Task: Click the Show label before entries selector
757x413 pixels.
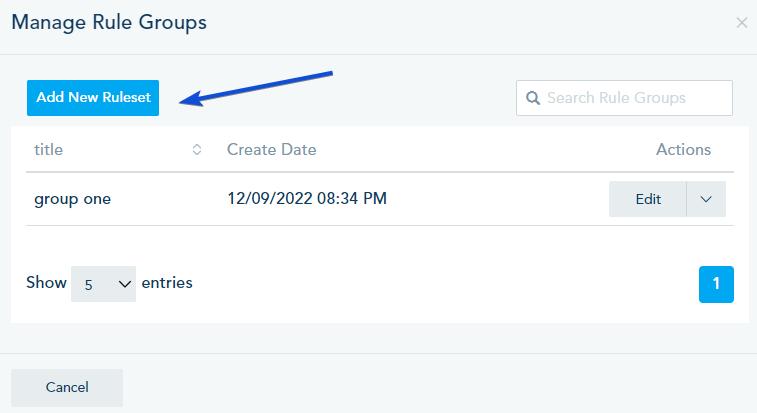Action: 46,283
